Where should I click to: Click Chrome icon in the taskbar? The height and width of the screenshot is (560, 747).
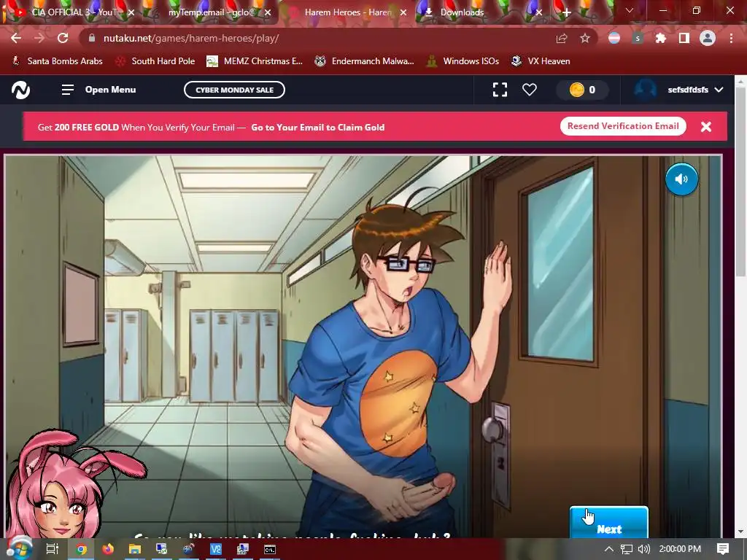click(x=81, y=550)
